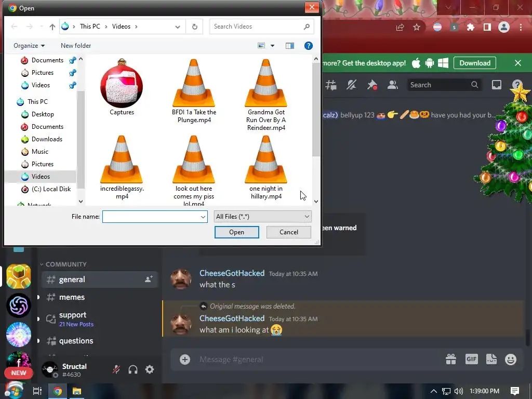Click the attach file plus button

pos(185,360)
